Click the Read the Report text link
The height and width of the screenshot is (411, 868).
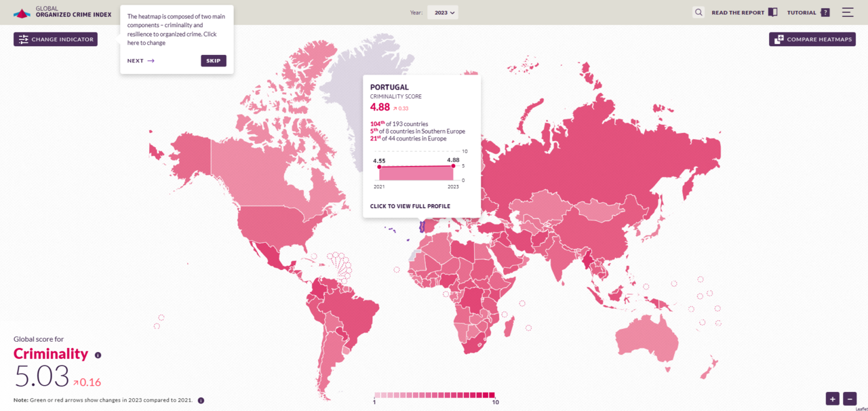point(738,12)
